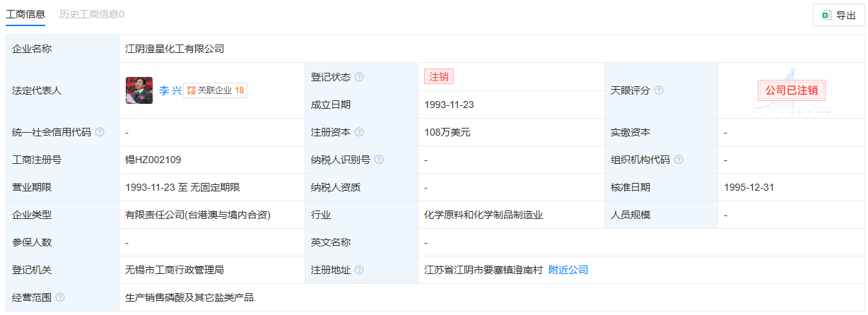Viewport: 868px width, 315px height.
Task: Click help icon next to 注册资本
Action: click(x=359, y=132)
